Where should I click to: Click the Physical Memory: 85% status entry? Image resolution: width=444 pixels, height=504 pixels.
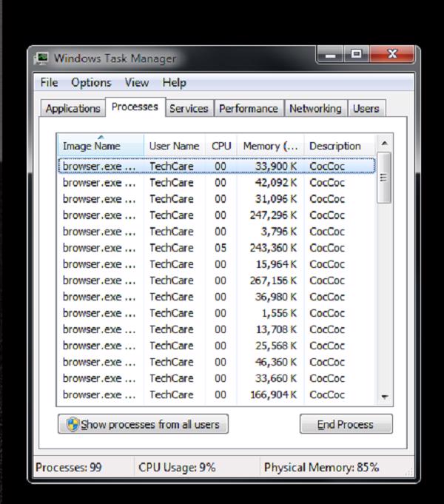pos(321,467)
